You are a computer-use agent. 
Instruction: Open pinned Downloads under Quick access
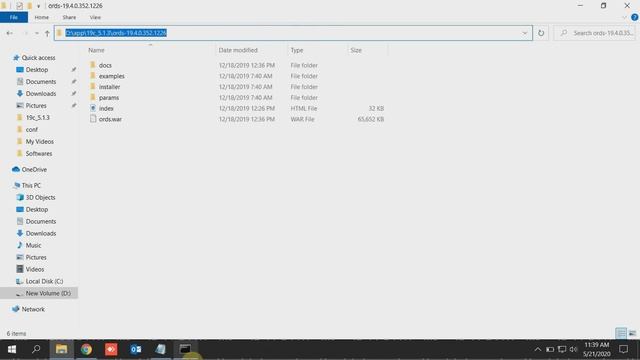pyautogui.click(x=41, y=94)
